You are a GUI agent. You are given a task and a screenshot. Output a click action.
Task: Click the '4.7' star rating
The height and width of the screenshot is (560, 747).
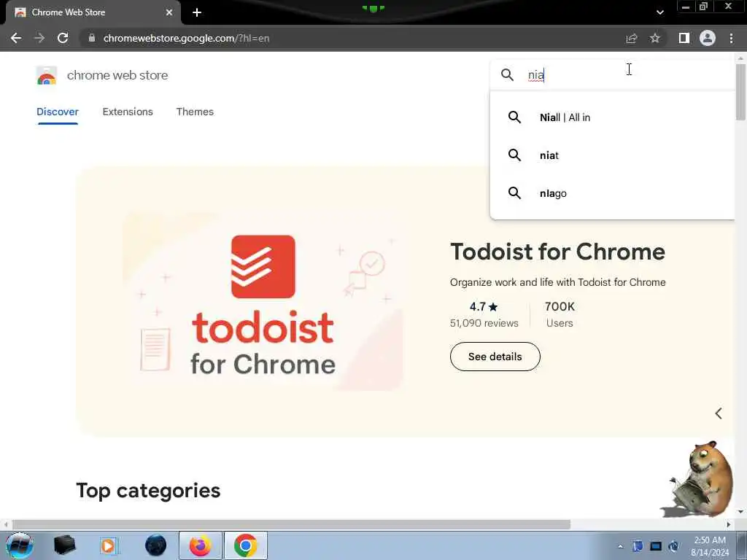click(484, 307)
